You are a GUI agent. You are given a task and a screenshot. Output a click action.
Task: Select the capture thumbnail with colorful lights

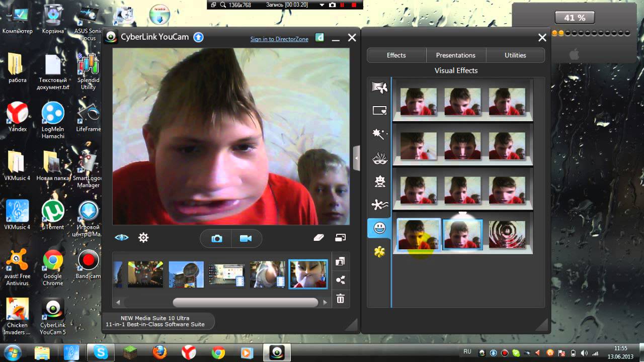tap(145, 274)
